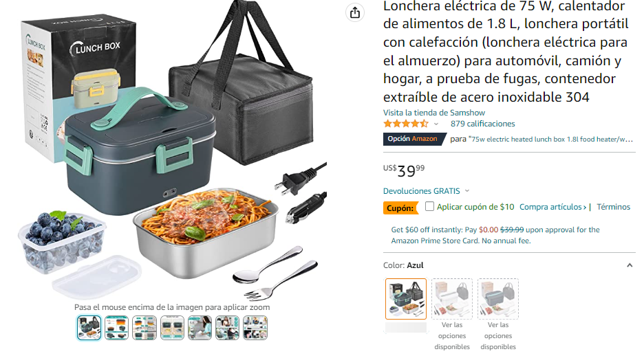The image size is (644, 356).
Task: Expand the Devoluciones GRATIS chevron
Action: 467,191
